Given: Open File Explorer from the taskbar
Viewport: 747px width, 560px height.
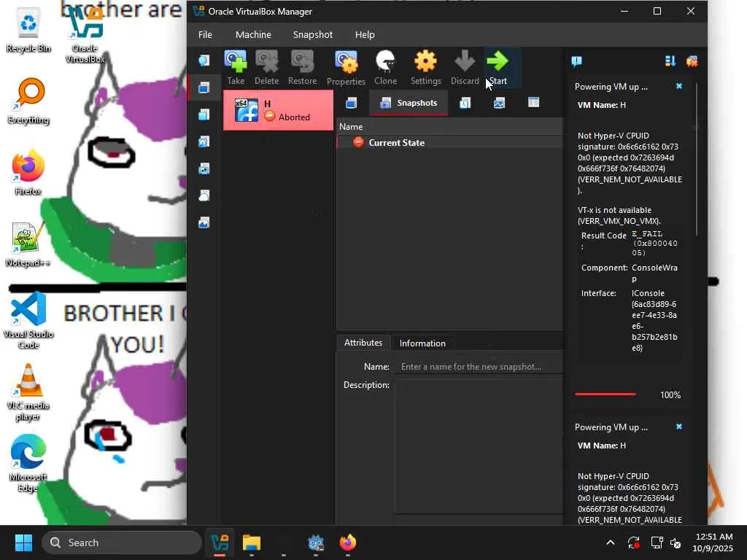Looking at the screenshot, I should point(252,542).
